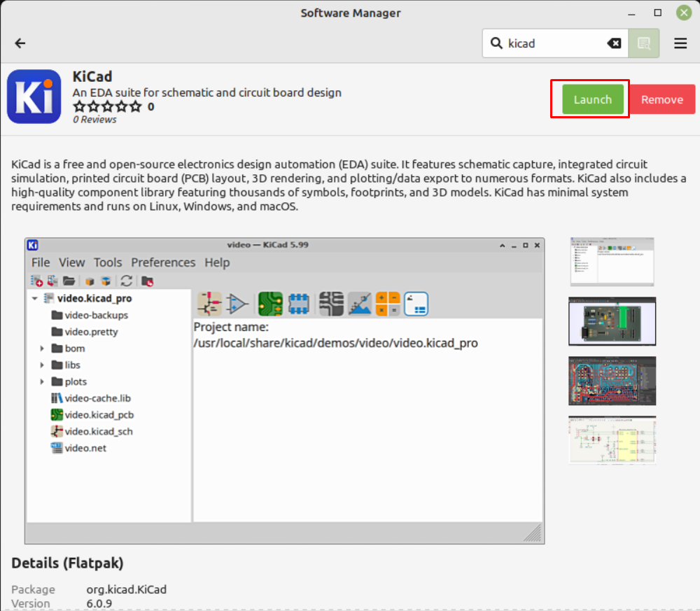Viewport: 700px width, 611px height.
Task: Toggle the search-in-descriptions button beside the search box
Action: [643, 43]
